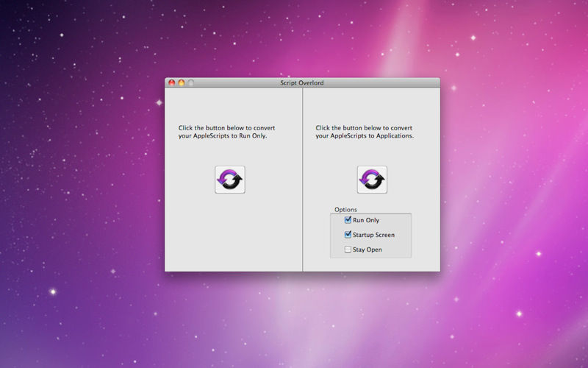Click the convert to Applications button
The width and height of the screenshot is (588, 368).
(x=372, y=180)
